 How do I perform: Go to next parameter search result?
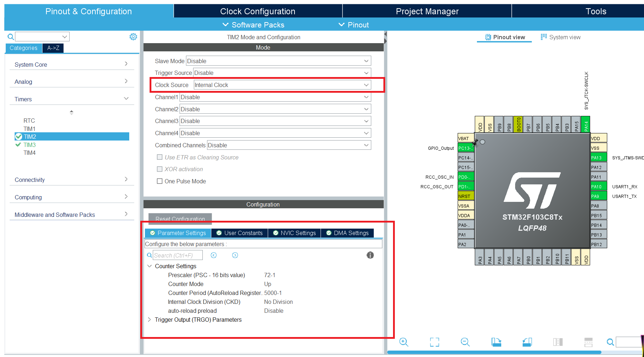click(x=235, y=255)
